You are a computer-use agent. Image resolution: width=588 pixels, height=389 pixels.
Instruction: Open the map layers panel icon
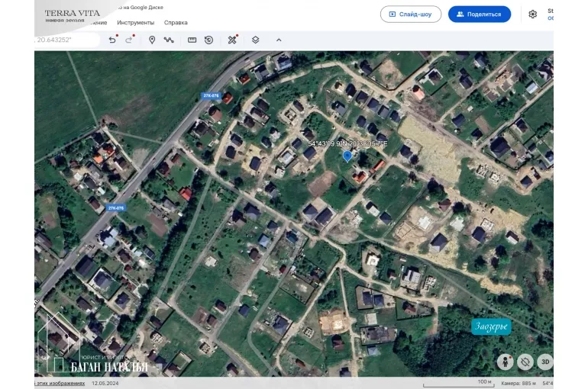point(255,40)
